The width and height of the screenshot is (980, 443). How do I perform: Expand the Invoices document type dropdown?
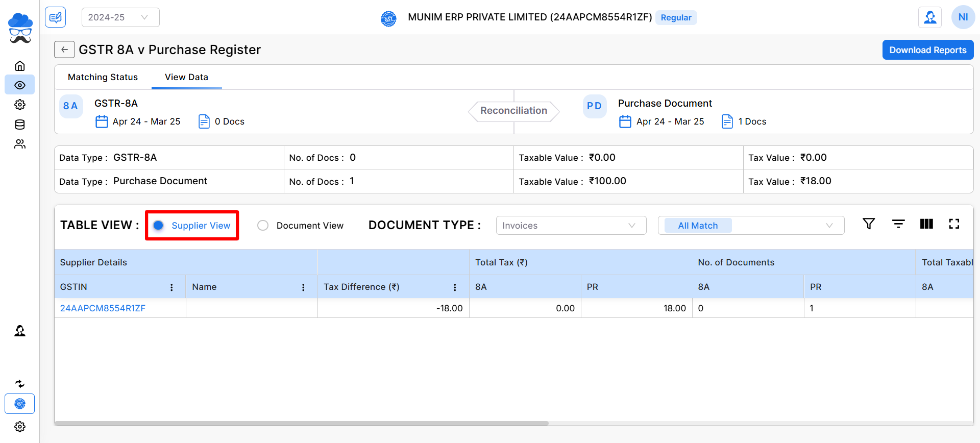571,226
